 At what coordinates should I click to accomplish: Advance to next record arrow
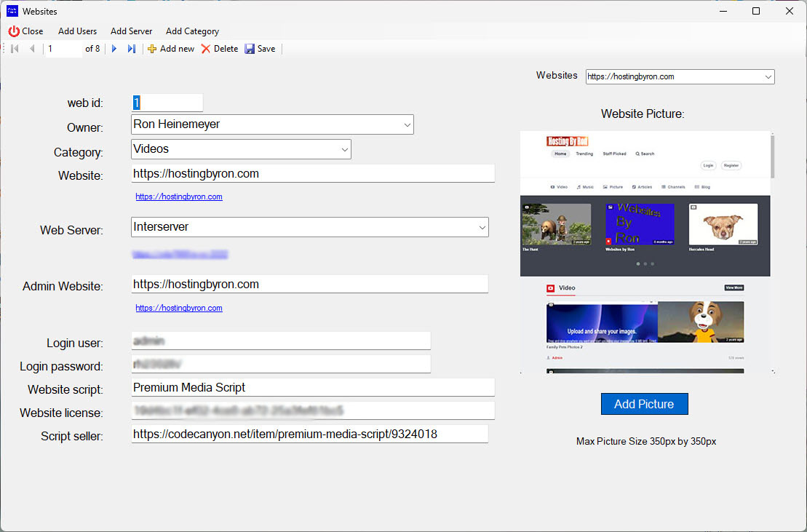[114, 49]
